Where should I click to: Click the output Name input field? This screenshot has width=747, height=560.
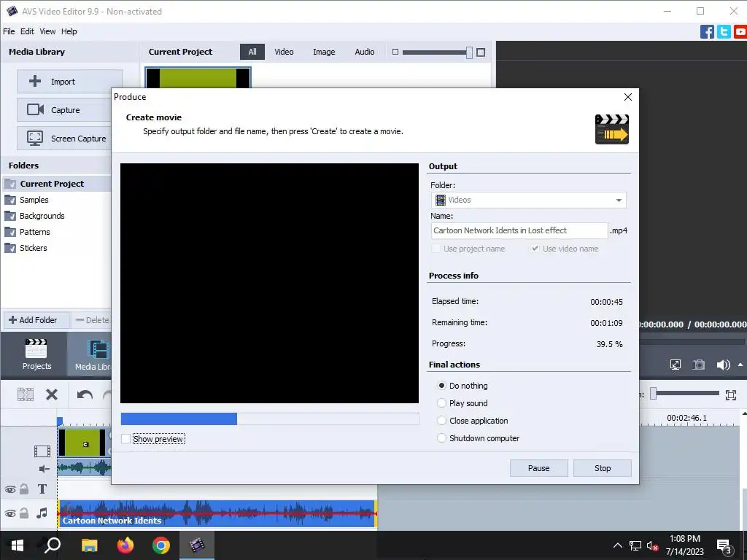pyautogui.click(x=519, y=230)
